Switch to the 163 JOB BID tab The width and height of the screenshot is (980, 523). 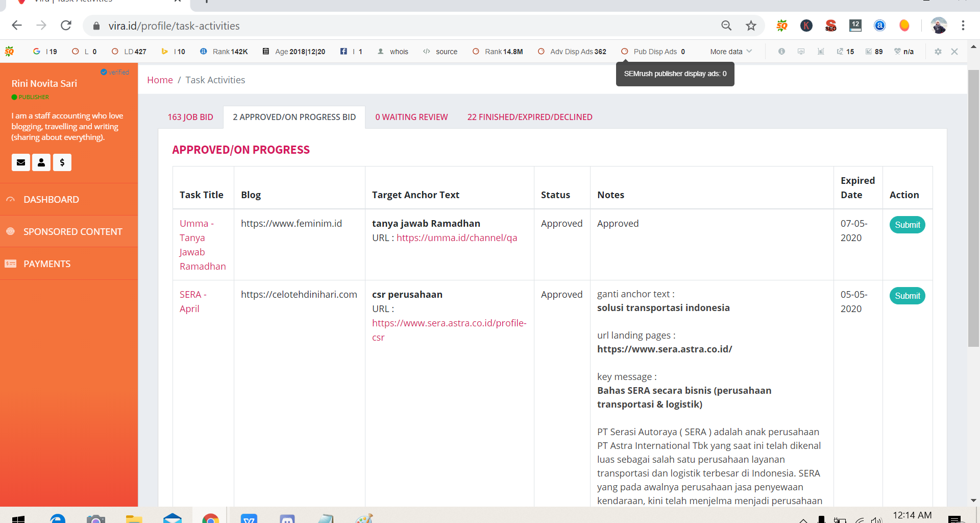(x=190, y=117)
